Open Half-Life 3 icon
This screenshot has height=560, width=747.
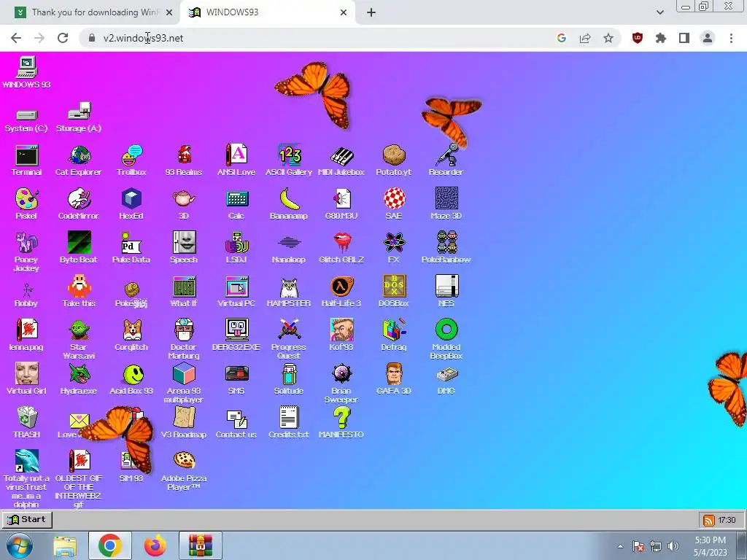coord(341,292)
